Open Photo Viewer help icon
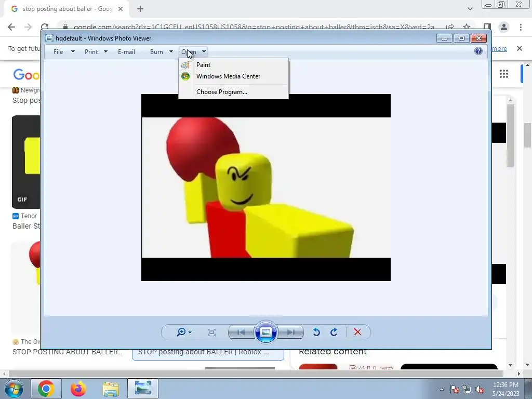The width and height of the screenshot is (532, 399). (478, 51)
